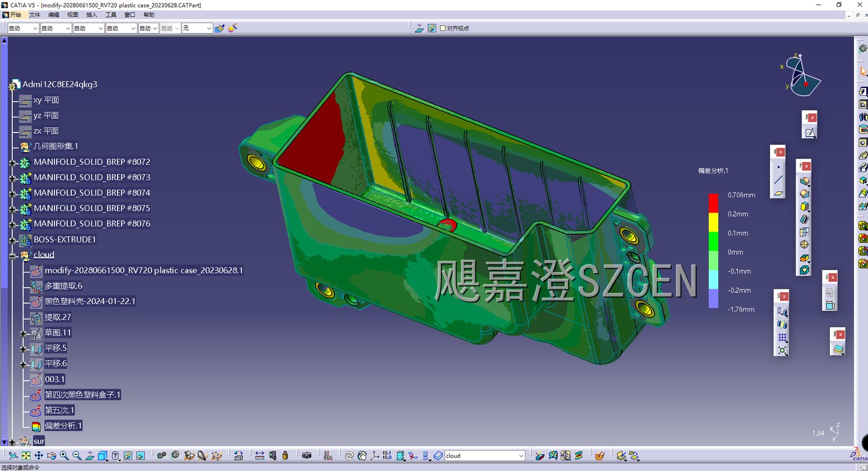The width and height of the screenshot is (868, 471).
Task: Select the Normal View icon
Action: pyautogui.click(x=90, y=456)
